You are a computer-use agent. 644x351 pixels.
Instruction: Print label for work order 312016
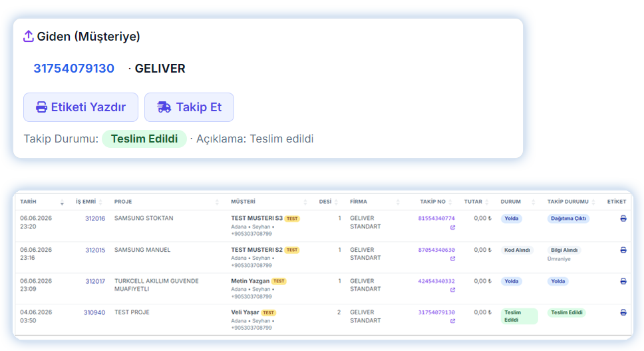point(623,218)
